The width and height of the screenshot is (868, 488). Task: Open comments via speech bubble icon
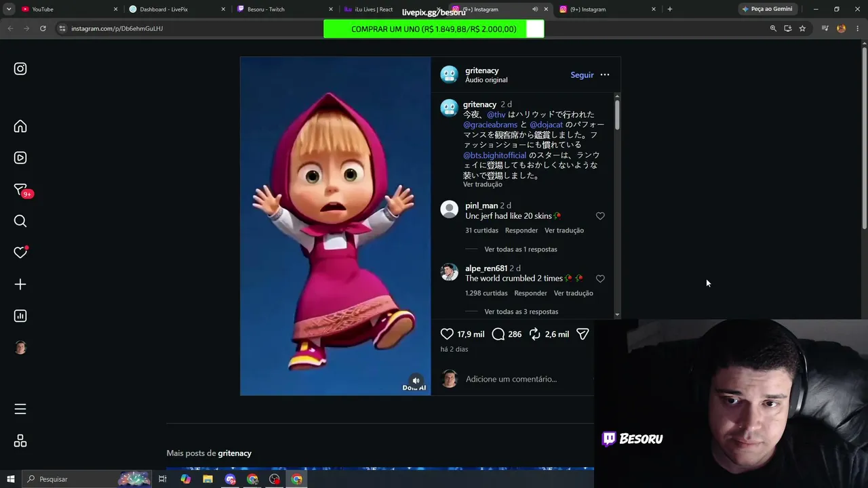pos(498,334)
